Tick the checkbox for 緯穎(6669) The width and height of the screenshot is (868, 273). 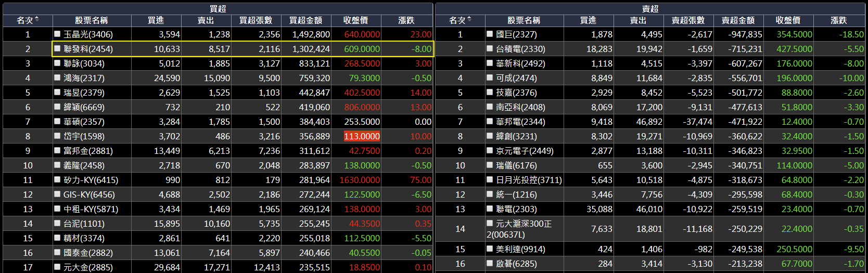[58, 107]
